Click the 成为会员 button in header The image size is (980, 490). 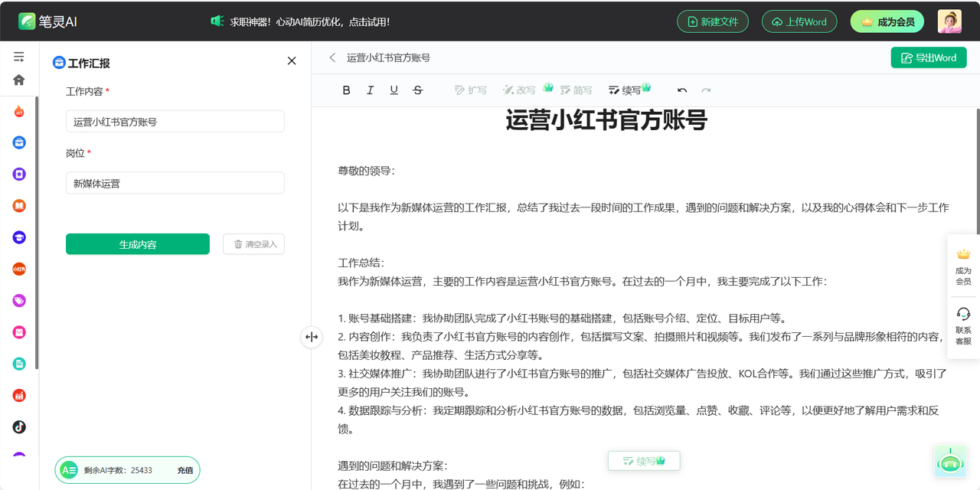[887, 21]
